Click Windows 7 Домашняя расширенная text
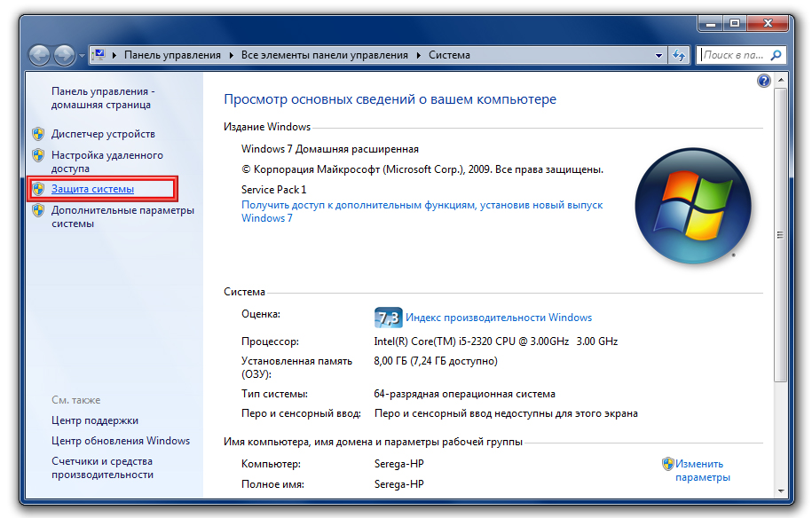 click(x=330, y=149)
